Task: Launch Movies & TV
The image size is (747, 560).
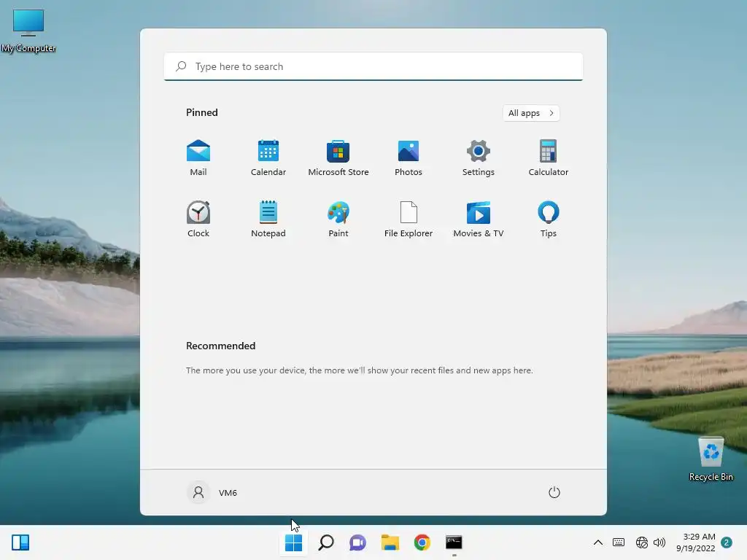Action: 479,219
